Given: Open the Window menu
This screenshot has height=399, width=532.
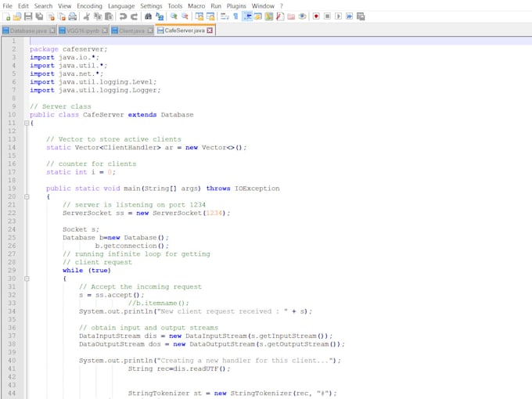Looking at the screenshot, I should pos(263,5).
